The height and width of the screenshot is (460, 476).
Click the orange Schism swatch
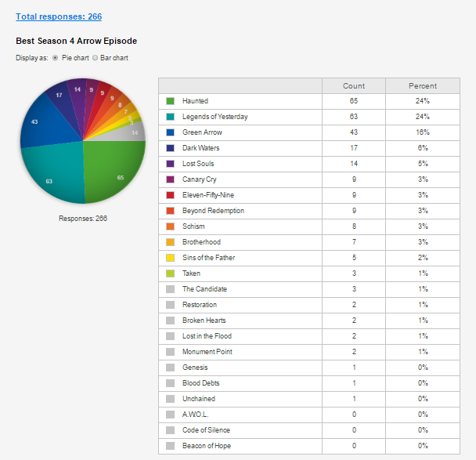171,226
